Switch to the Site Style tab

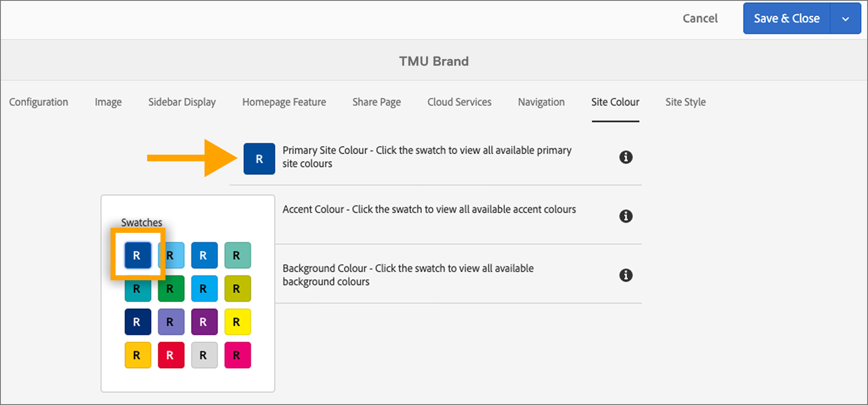click(x=686, y=102)
